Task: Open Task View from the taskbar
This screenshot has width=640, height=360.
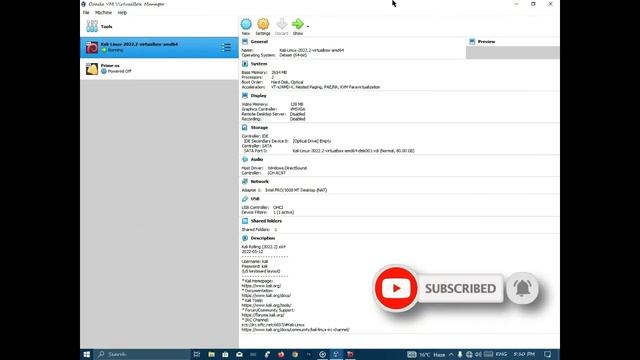Action: (197, 354)
